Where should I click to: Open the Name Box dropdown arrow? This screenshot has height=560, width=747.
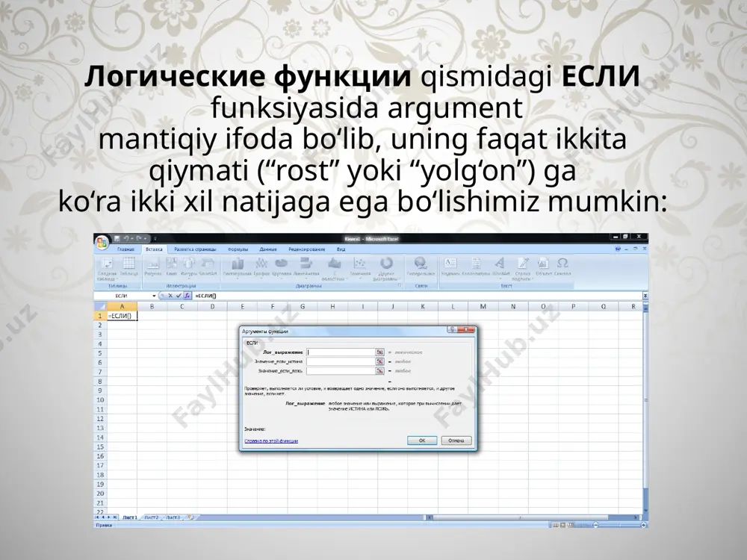(x=154, y=296)
